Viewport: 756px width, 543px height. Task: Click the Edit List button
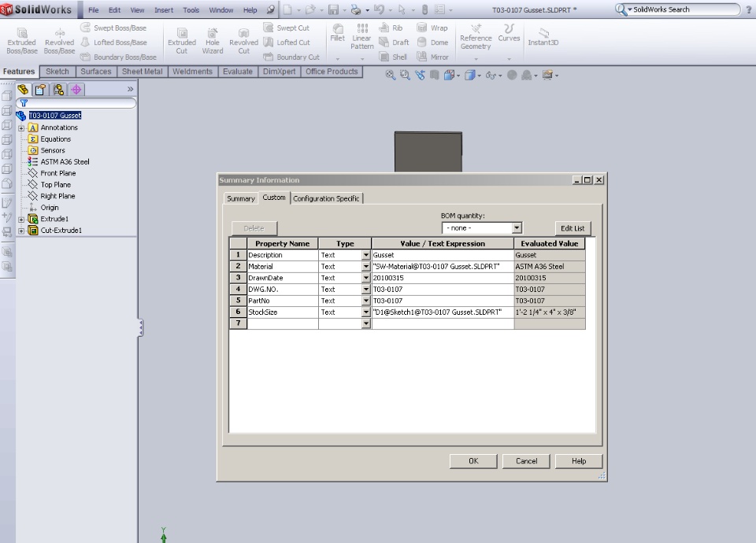coord(573,228)
